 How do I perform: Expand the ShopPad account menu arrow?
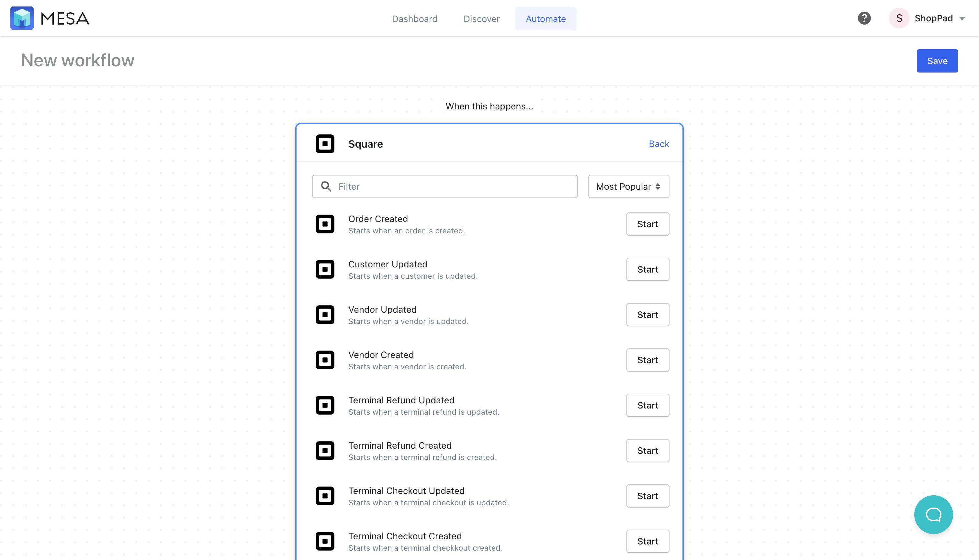962,18
